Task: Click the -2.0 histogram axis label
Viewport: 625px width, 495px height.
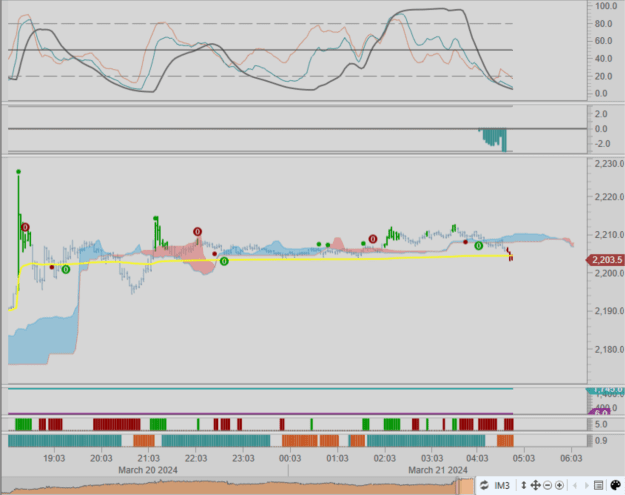Action: point(603,143)
